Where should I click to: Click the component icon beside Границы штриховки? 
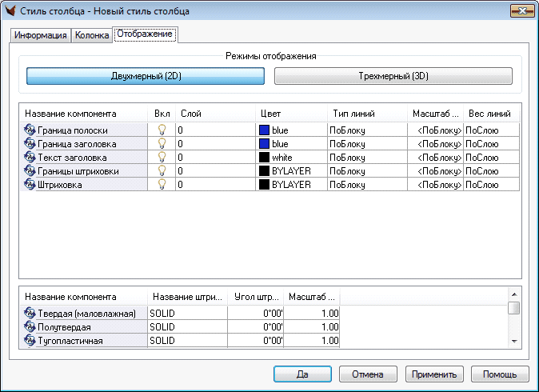point(30,170)
